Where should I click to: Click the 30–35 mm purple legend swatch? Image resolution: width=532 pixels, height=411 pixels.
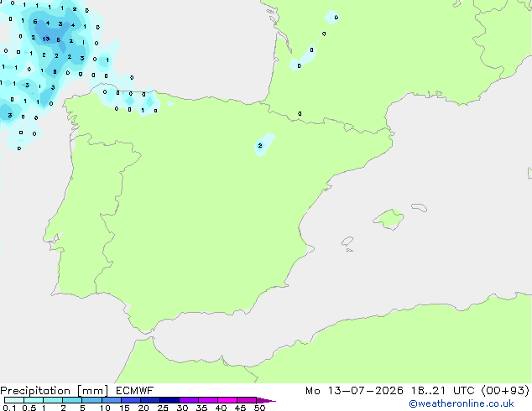189,400
